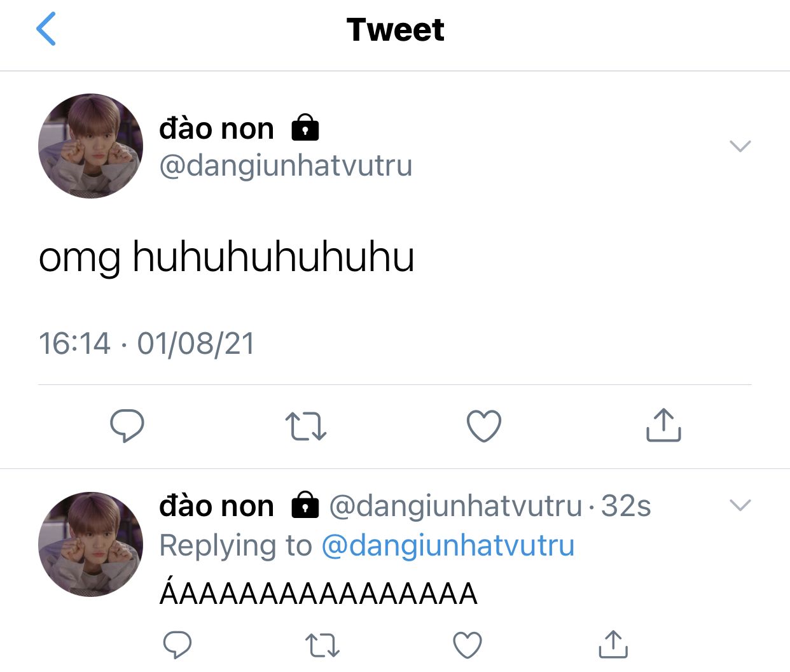Share the main tweet
Viewport: 790px width, 672px height.
[x=663, y=425]
